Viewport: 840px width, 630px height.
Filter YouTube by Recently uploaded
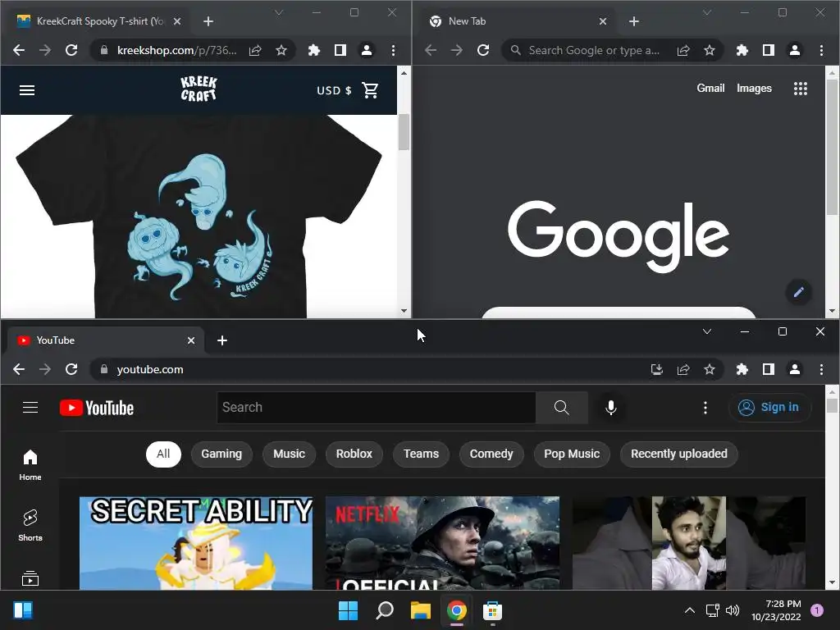click(x=678, y=454)
